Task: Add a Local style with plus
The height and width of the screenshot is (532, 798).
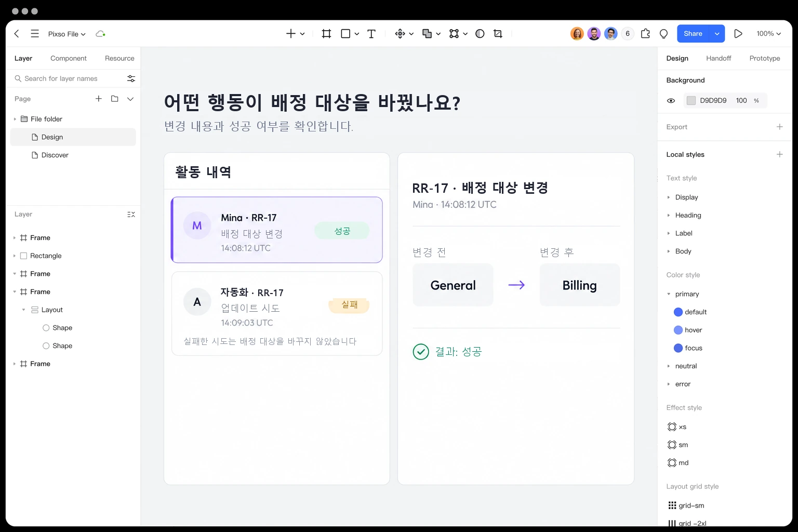Action: click(x=779, y=154)
